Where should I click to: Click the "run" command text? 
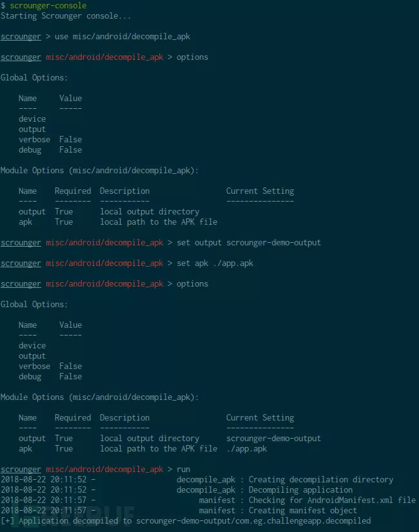click(184, 469)
